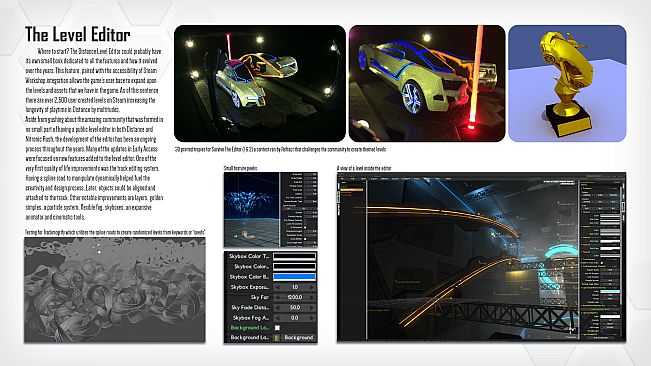Image resolution: width=651 pixels, height=366 pixels.
Task: Select the highlighted item in the editor's left list
Action: click(x=352, y=190)
